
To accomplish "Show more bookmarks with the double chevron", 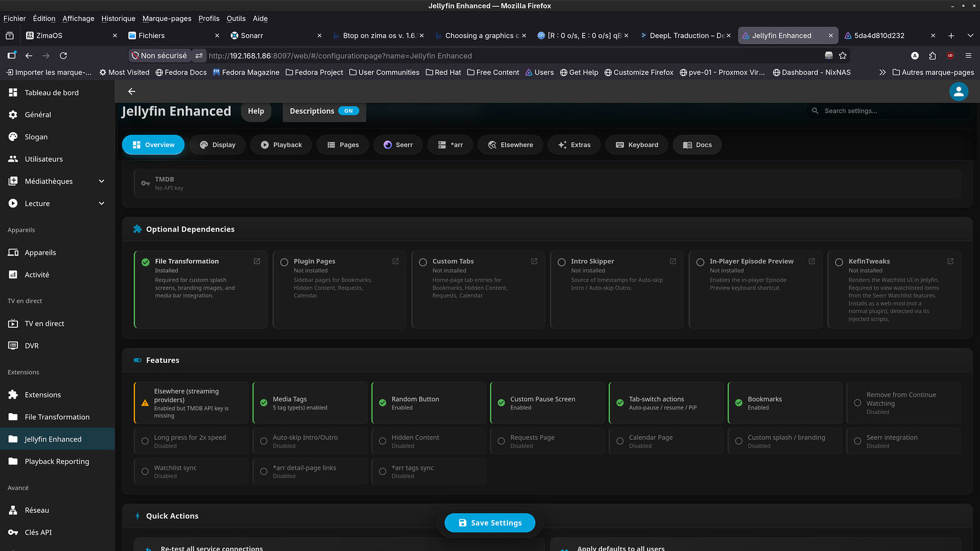I will click(x=883, y=72).
